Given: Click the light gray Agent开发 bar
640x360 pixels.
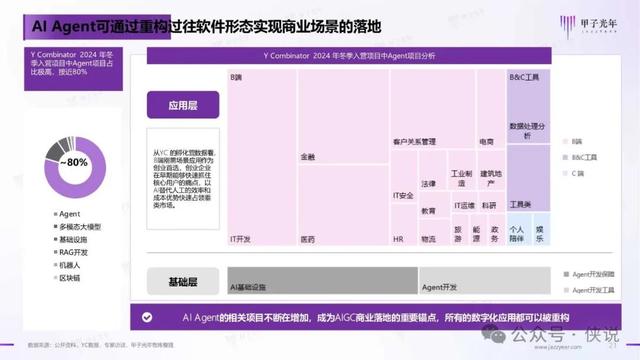Looking at the screenshot, I should (x=485, y=280).
